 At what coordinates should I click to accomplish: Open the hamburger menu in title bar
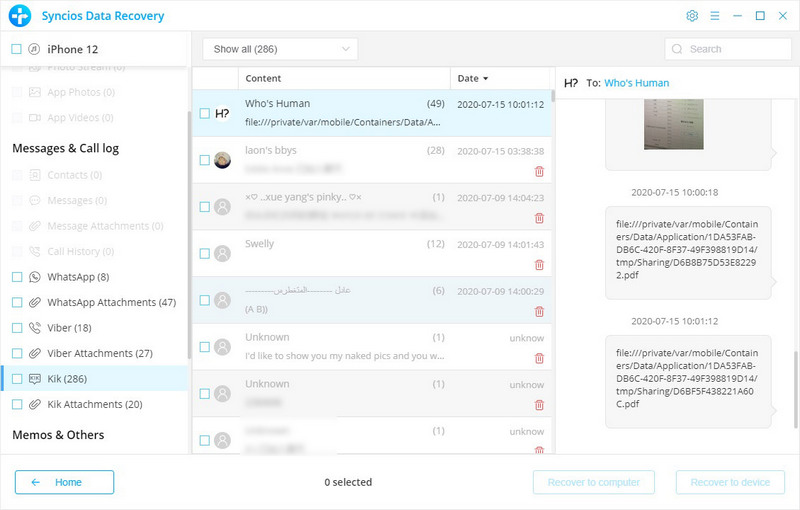[x=715, y=16]
